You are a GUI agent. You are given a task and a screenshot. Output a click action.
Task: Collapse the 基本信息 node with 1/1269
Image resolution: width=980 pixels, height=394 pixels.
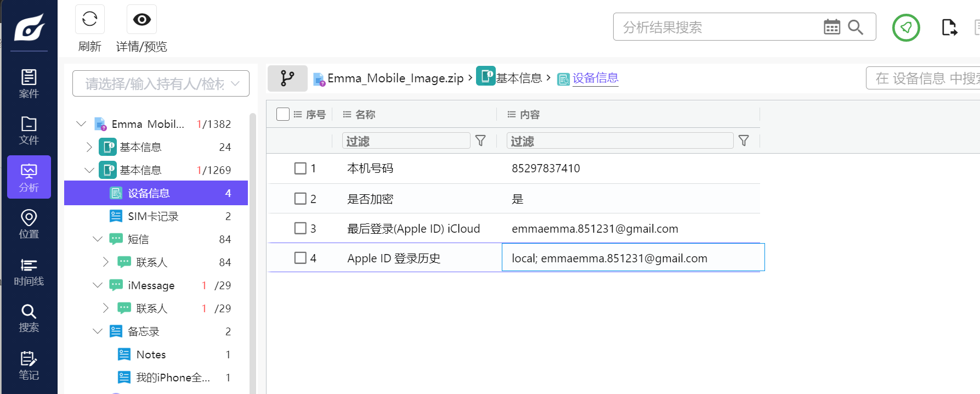(x=89, y=170)
